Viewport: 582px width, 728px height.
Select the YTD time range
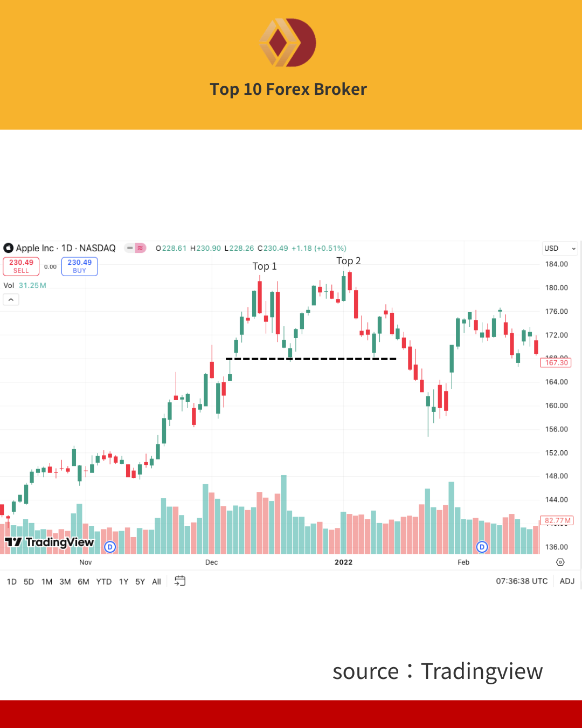(104, 581)
